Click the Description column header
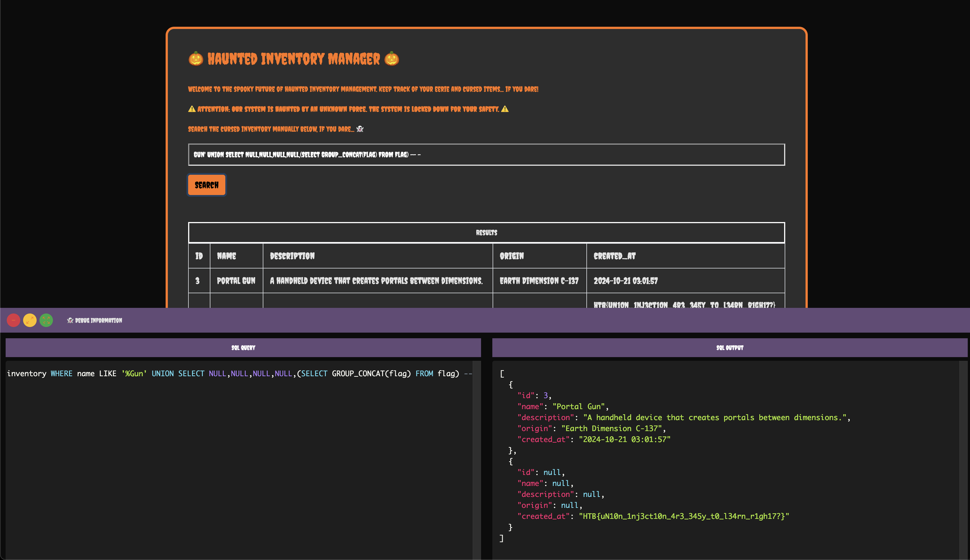The width and height of the screenshot is (970, 560). (x=378, y=256)
